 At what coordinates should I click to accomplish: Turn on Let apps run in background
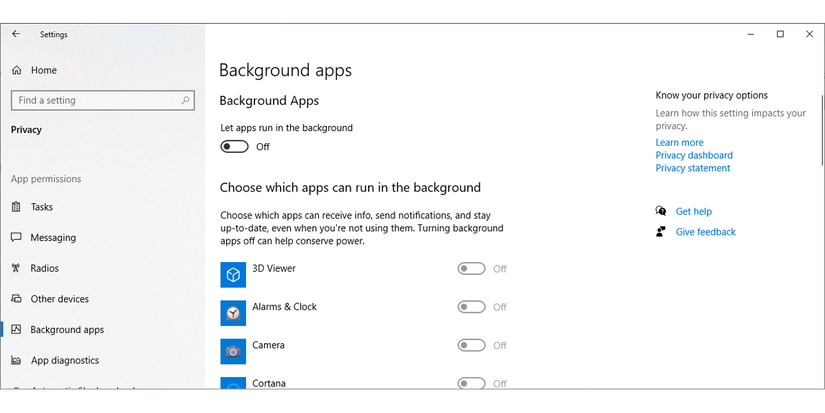pos(234,146)
